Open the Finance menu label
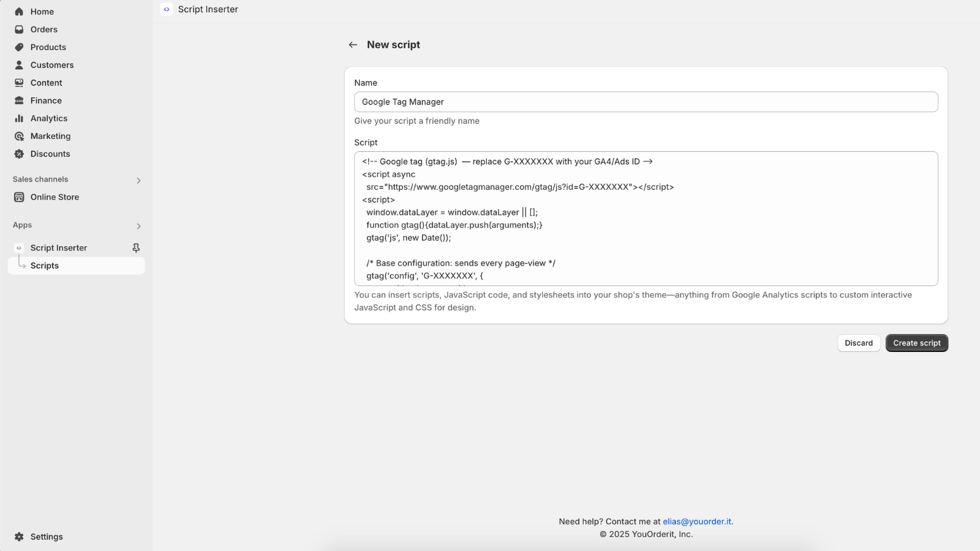Screen dimensions: 980x551 point(46,100)
